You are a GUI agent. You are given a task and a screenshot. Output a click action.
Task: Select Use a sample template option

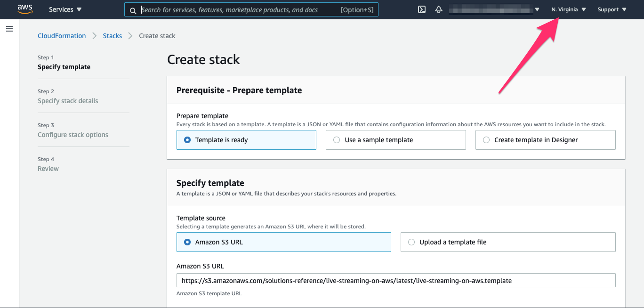point(396,140)
